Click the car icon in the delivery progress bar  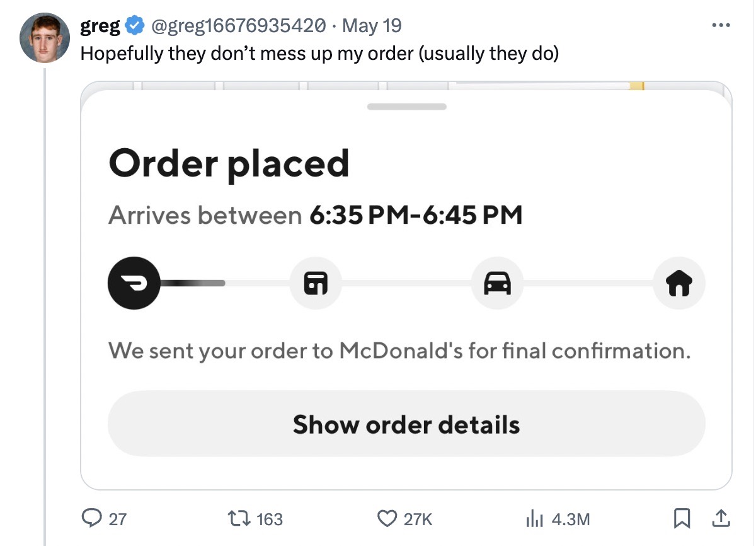pyautogui.click(x=497, y=283)
